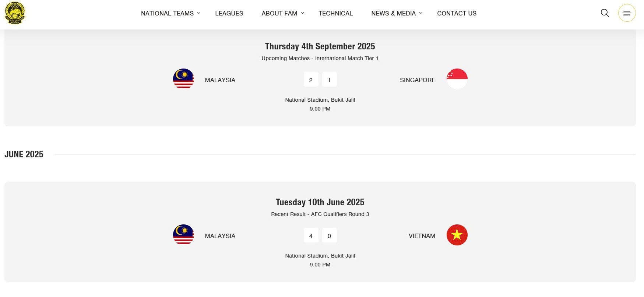This screenshot has height=297, width=644.
Task: Click the Tuesday 10th June 2025 heading
Action: click(320, 202)
